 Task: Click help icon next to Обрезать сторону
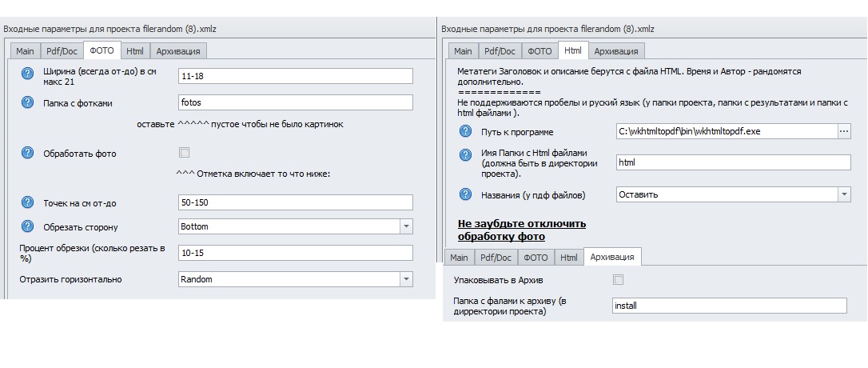[28, 226]
